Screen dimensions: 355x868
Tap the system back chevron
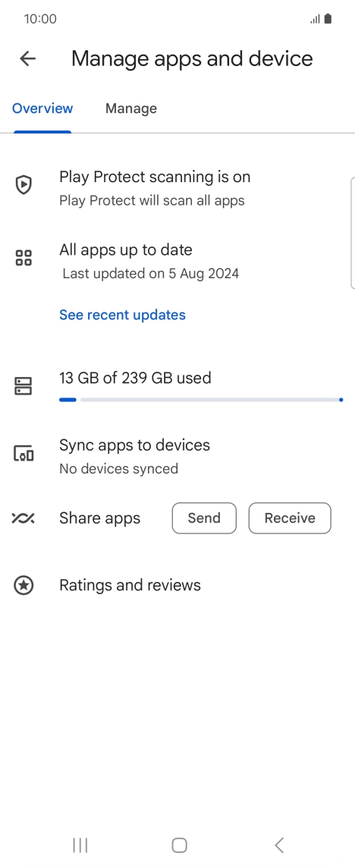pos(279,844)
